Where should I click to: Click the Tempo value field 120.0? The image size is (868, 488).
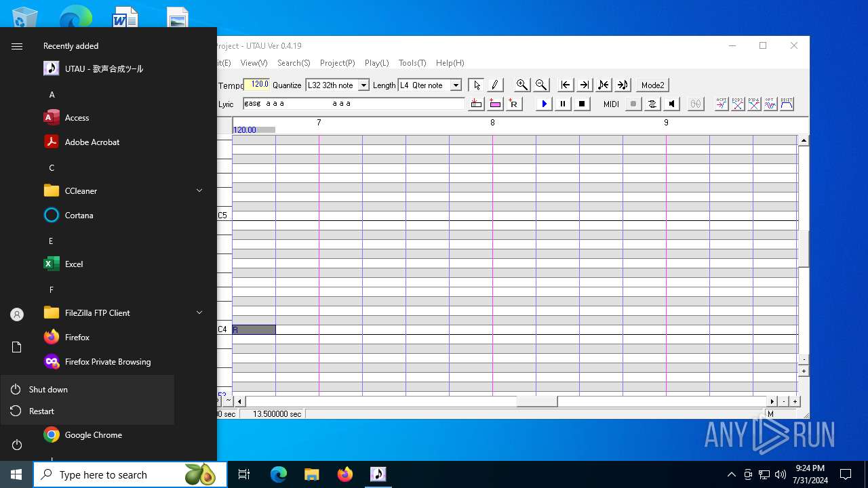click(x=256, y=85)
